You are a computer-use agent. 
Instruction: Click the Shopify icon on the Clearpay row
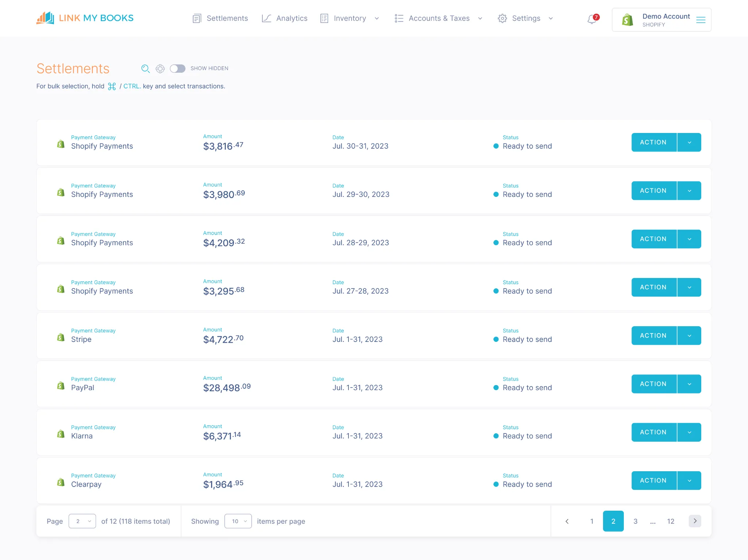click(61, 482)
